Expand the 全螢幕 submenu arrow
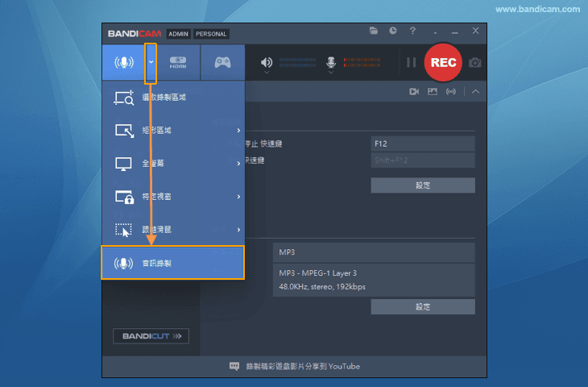This screenshot has height=387, width=588. [238, 164]
